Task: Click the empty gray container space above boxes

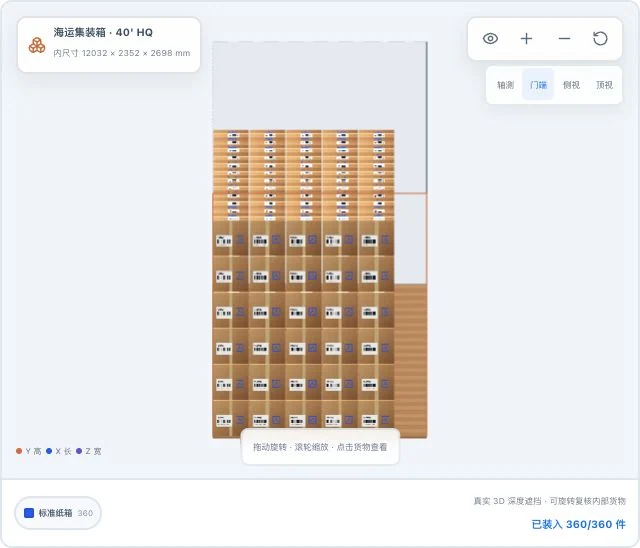Action: [x=320, y=86]
